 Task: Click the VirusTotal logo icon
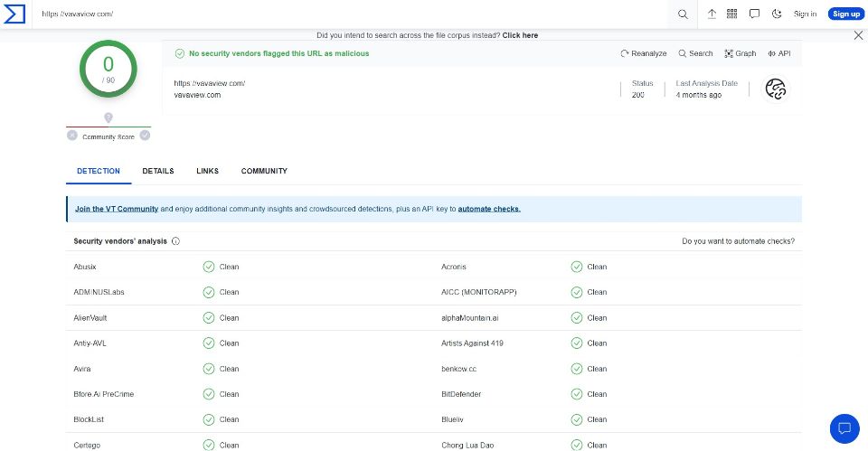pos(14,14)
